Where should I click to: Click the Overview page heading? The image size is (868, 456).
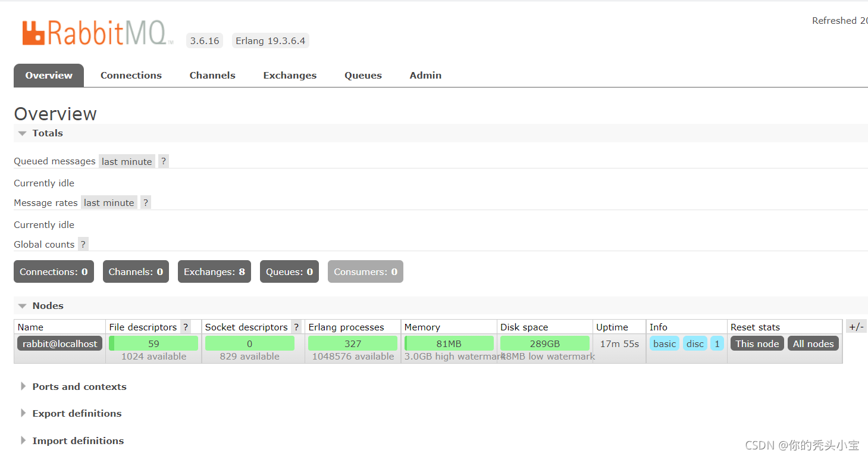pyautogui.click(x=55, y=114)
